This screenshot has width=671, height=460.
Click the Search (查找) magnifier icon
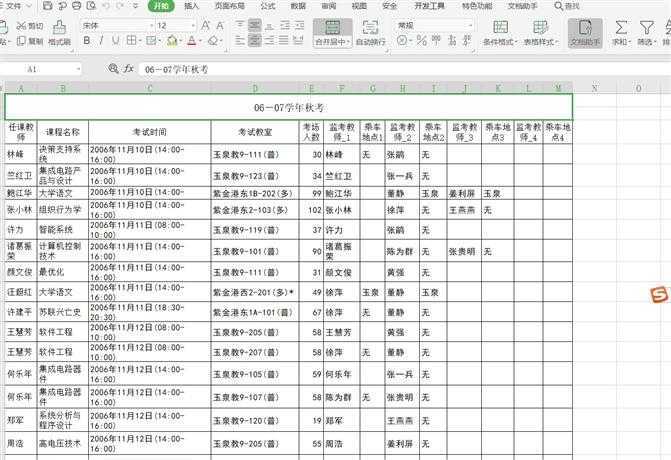(558, 6)
